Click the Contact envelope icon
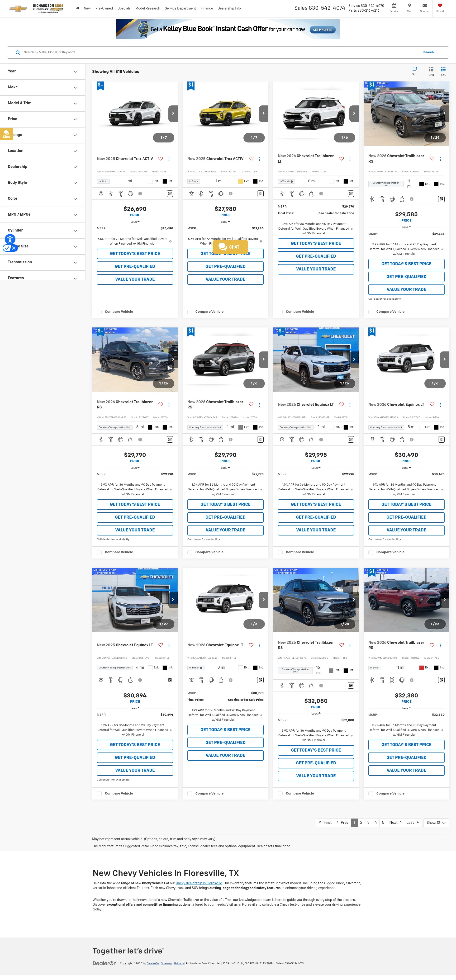The width and height of the screenshot is (456, 980). (424, 6)
